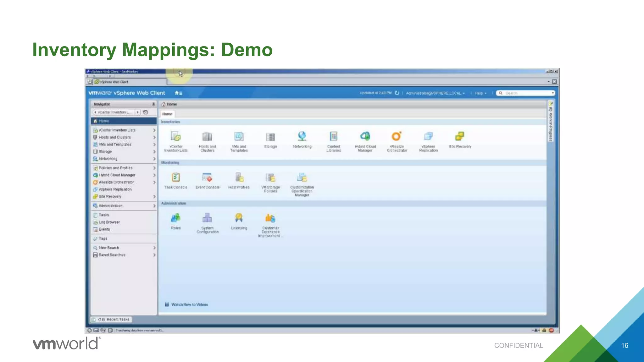The width and height of the screenshot is (644, 362).
Task: Expand Policies and Profiles chevron
Action: pyautogui.click(x=154, y=168)
